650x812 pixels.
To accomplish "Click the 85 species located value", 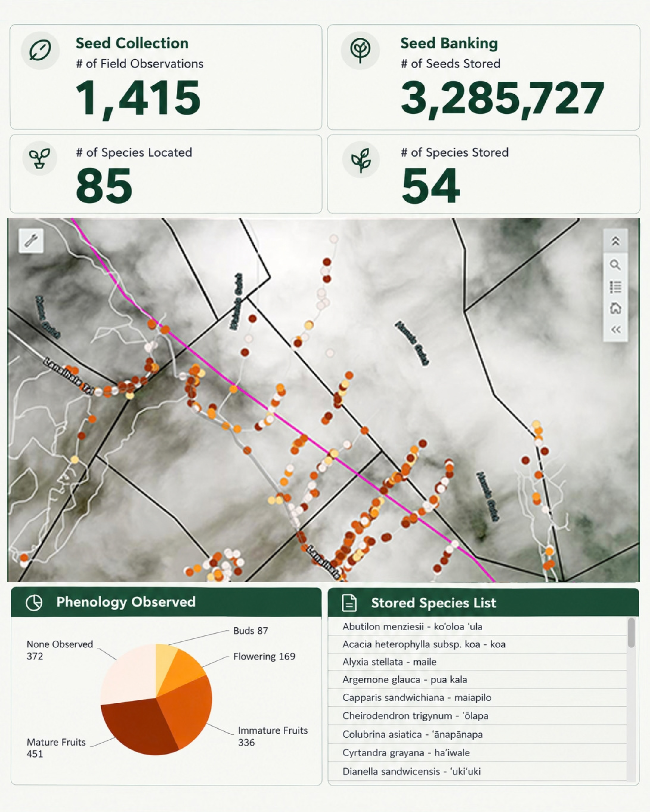I will [104, 186].
